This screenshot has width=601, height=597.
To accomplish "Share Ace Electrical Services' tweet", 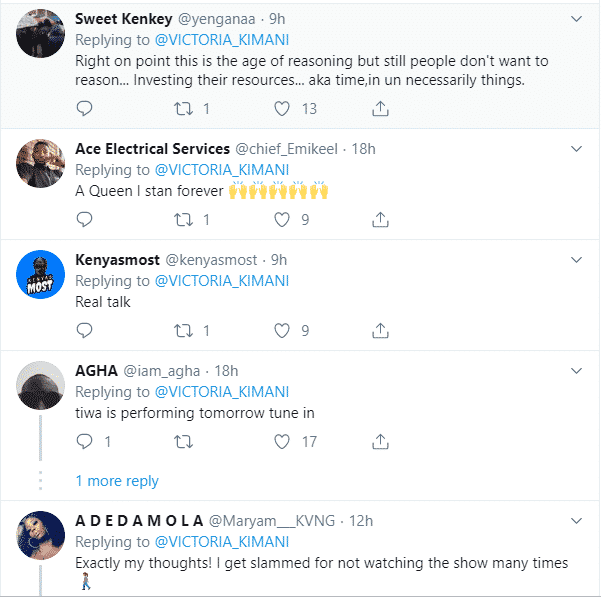I will 380,219.
